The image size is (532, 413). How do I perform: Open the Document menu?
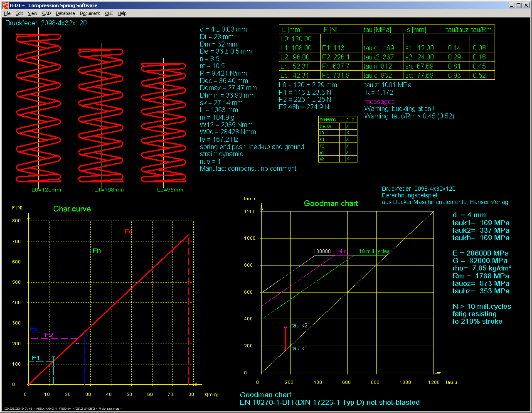[90, 13]
